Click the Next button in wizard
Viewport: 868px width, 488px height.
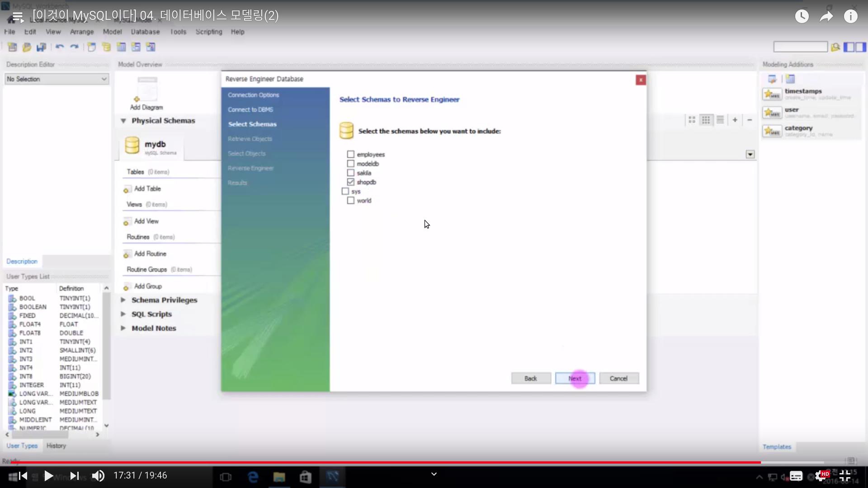(x=575, y=378)
